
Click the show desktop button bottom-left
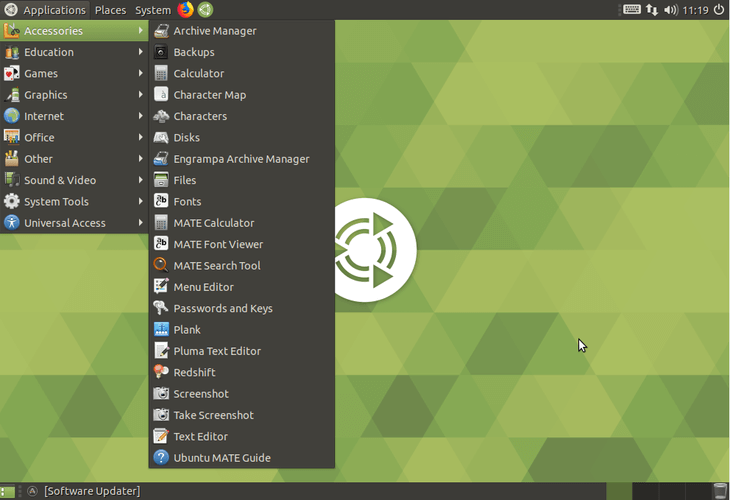[8, 492]
